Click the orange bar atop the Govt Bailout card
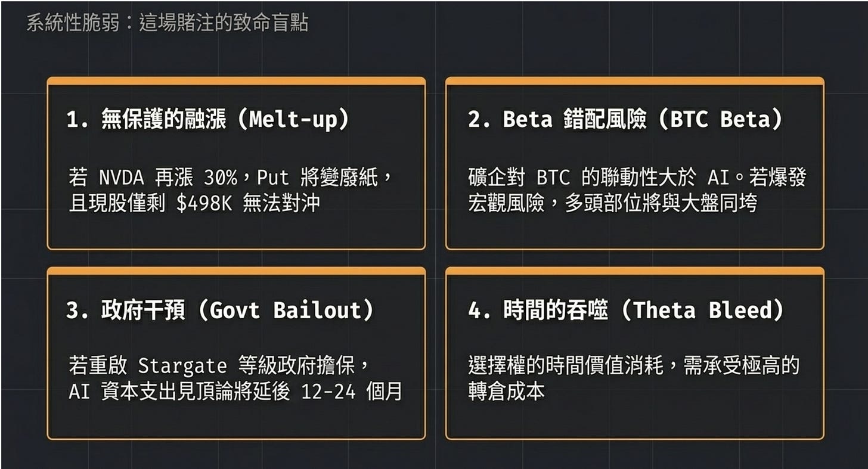 [236, 271]
